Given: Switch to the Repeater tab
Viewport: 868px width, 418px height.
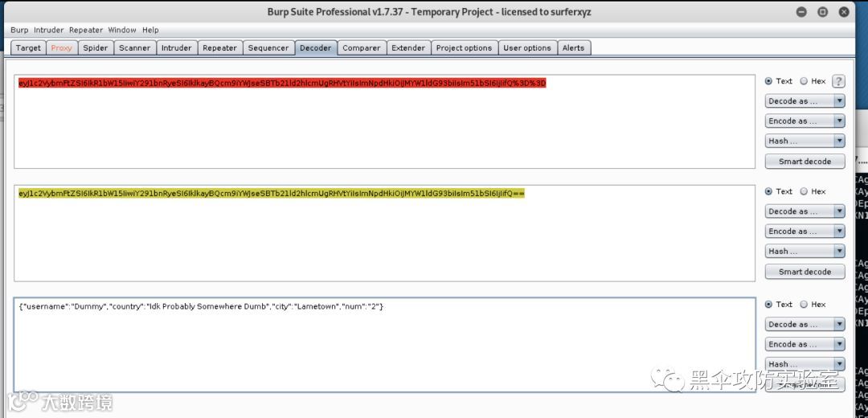Looking at the screenshot, I should coord(219,47).
